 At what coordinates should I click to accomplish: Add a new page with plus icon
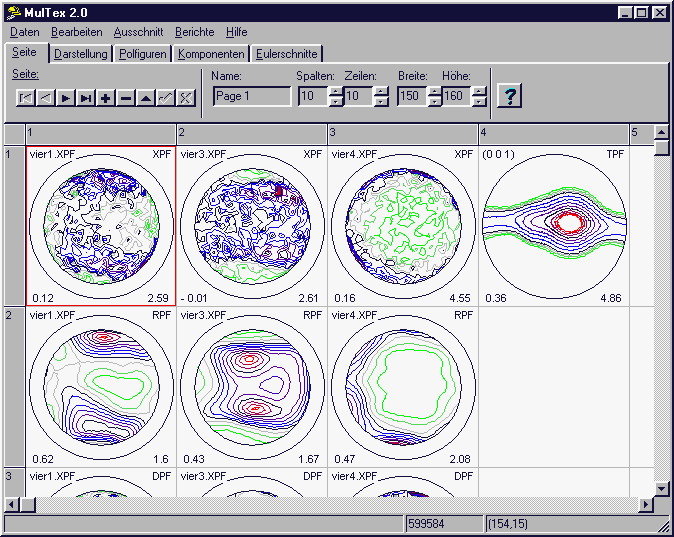click(106, 97)
